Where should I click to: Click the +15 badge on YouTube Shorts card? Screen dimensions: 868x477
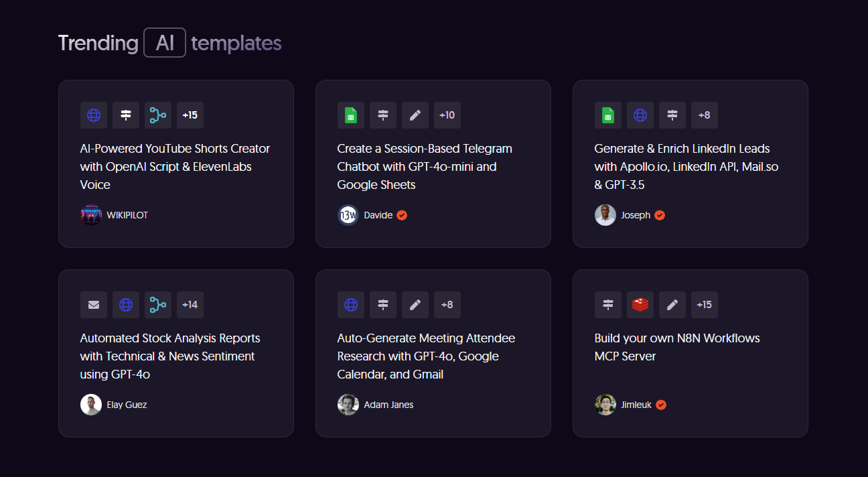190,115
